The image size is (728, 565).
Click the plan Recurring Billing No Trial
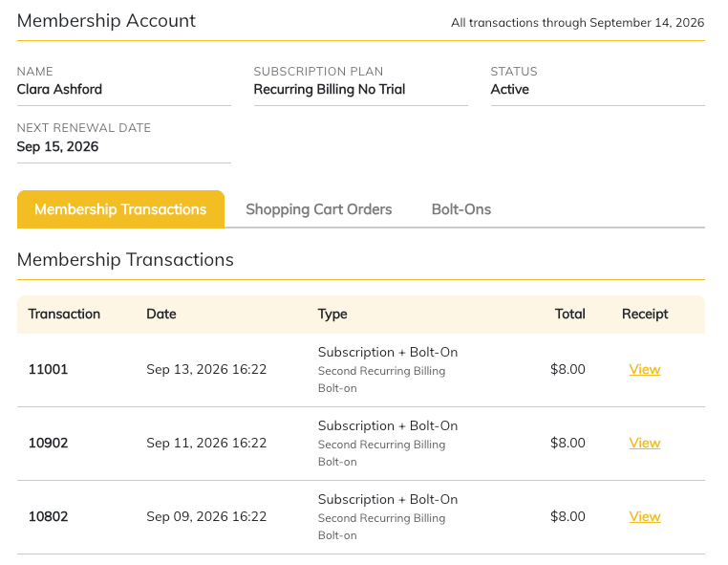[x=330, y=89]
